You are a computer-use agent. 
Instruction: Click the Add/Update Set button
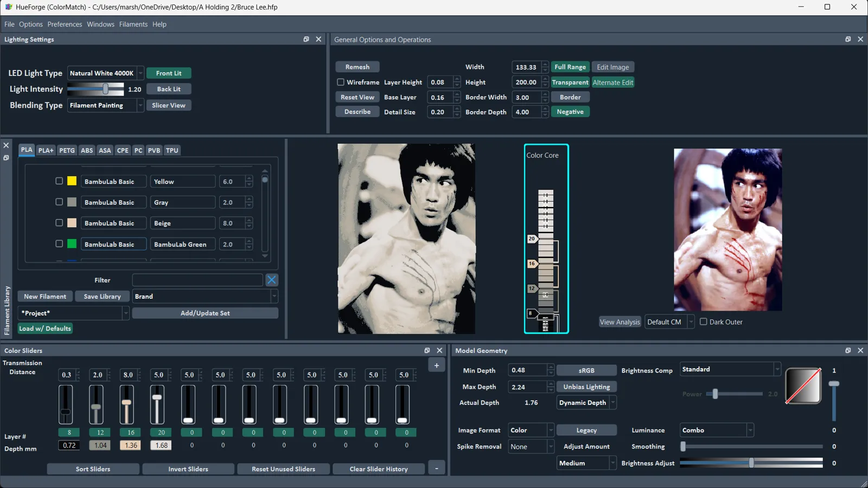205,313
